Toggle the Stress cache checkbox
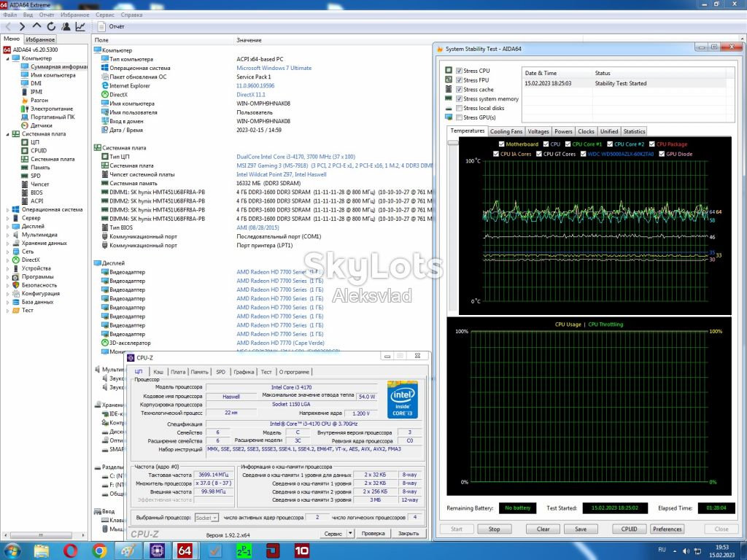This screenshot has height=560, width=747. point(460,90)
